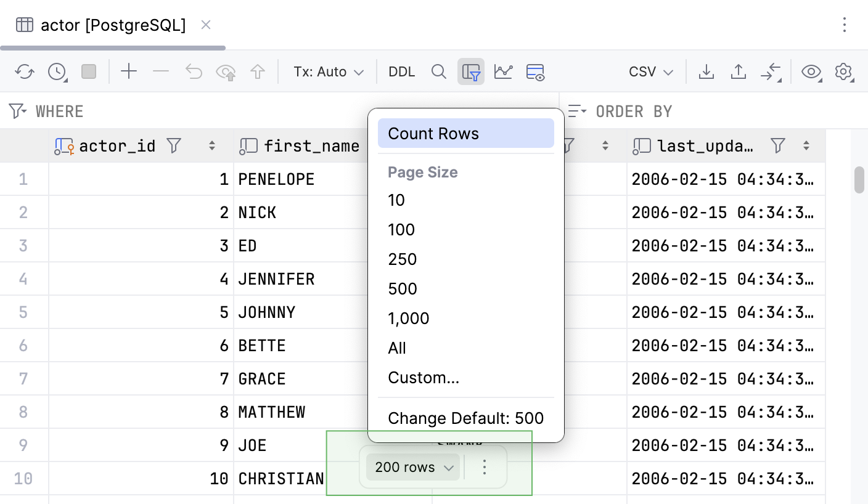Search the table using the magnifier icon

(x=439, y=71)
